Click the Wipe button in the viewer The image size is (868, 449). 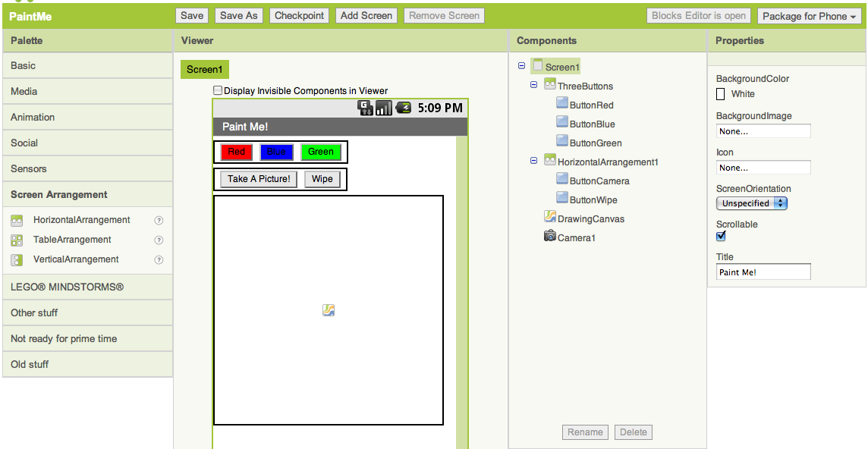322,179
